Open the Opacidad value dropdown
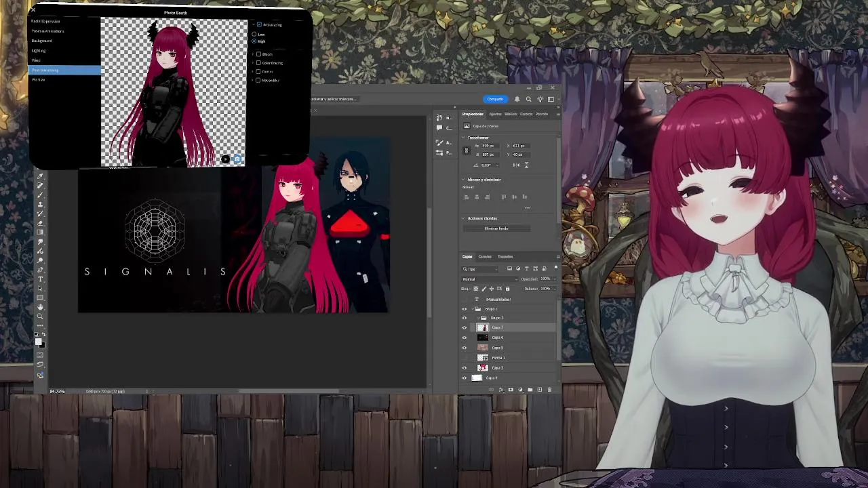868x488 pixels. (x=555, y=279)
